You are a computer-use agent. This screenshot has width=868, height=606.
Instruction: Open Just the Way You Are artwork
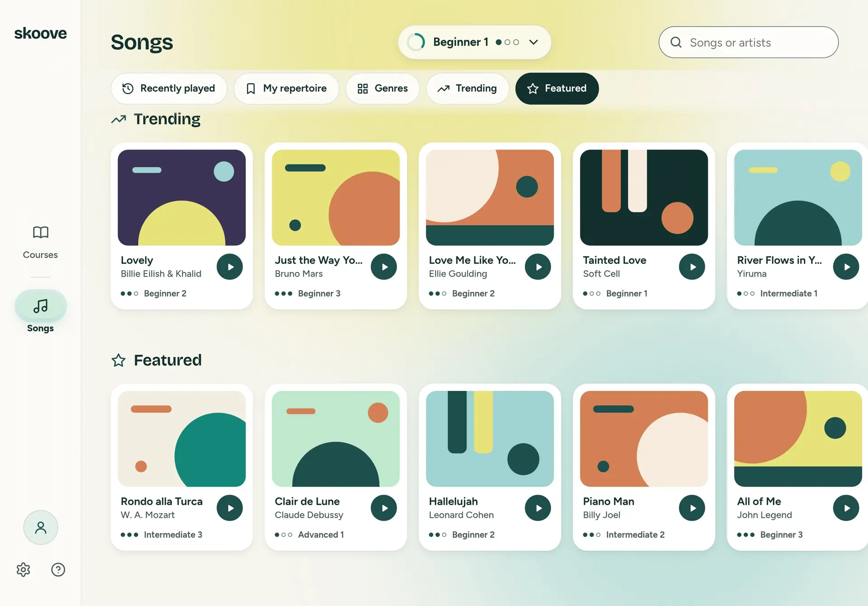[x=336, y=197]
